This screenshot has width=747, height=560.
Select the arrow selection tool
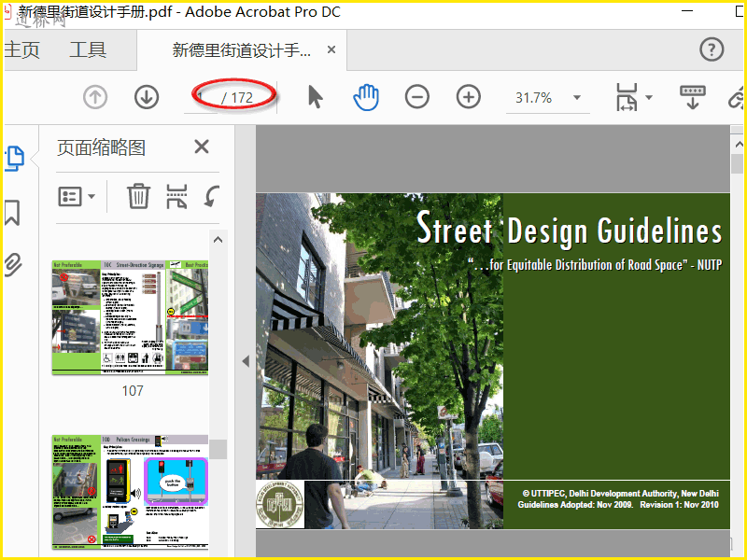(x=315, y=97)
